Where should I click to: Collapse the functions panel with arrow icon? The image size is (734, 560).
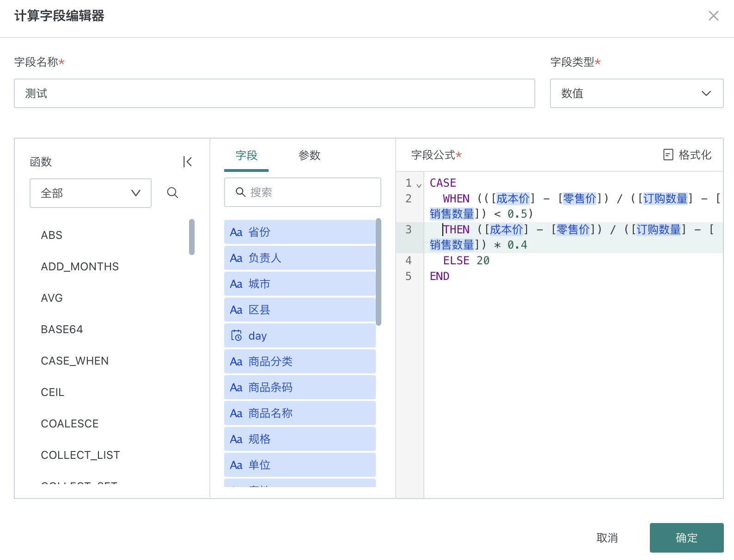pyautogui.click(x=187, y=162)
